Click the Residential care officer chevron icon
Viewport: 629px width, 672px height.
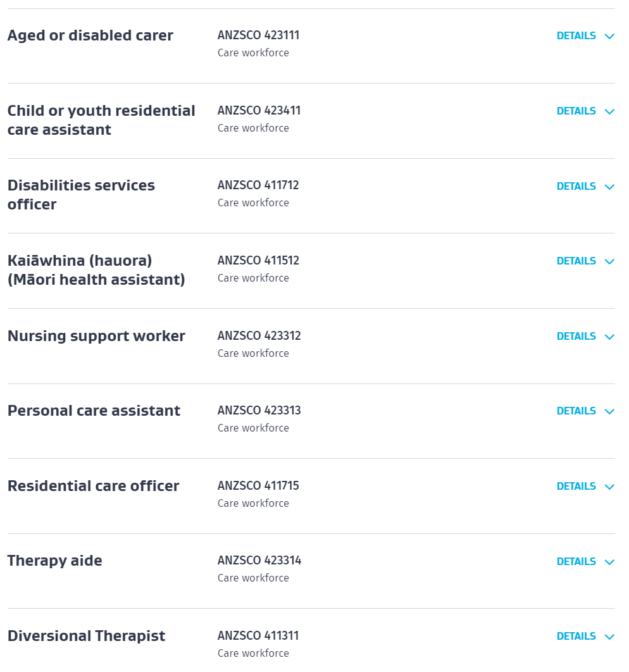click(x=609, y=487)
